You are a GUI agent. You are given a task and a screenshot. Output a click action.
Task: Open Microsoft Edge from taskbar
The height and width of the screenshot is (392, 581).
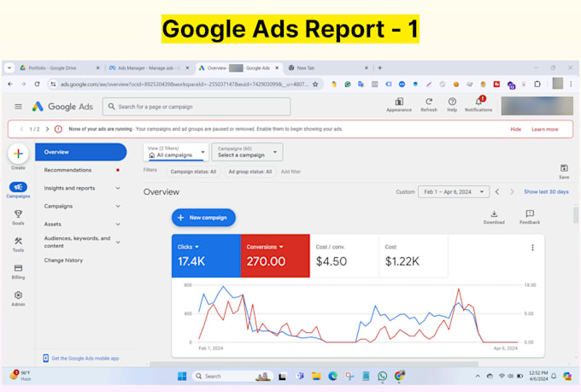332,376
